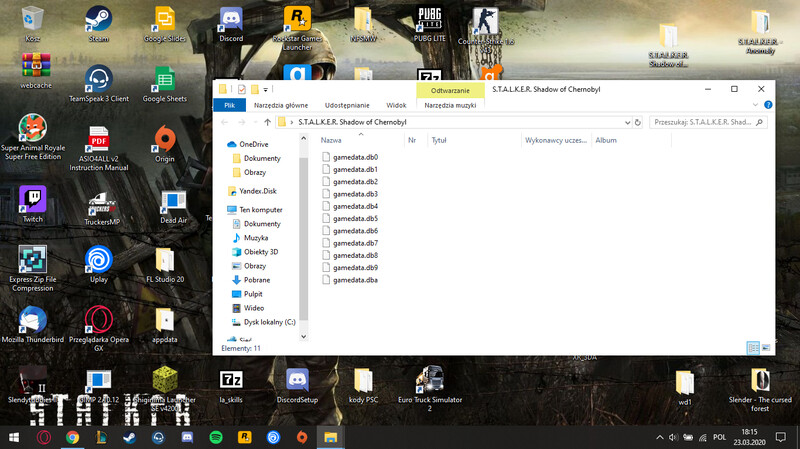Sort files by the Nazwa column header

coord(332,141)
